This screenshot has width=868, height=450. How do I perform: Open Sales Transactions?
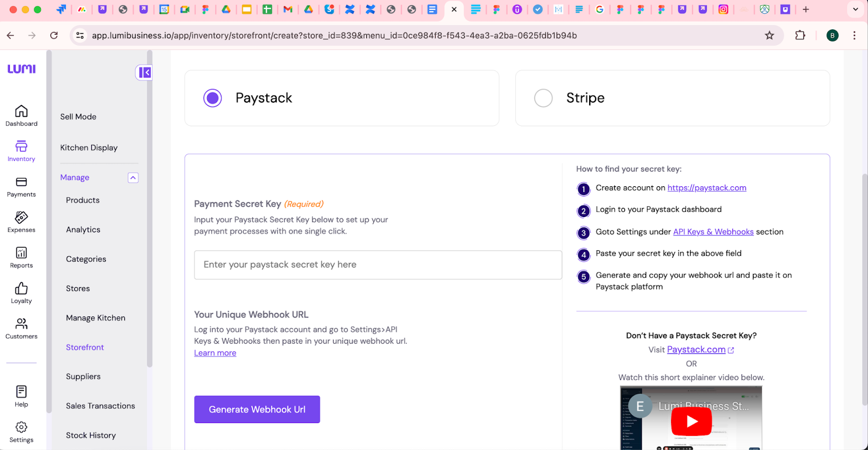point(100,405)
